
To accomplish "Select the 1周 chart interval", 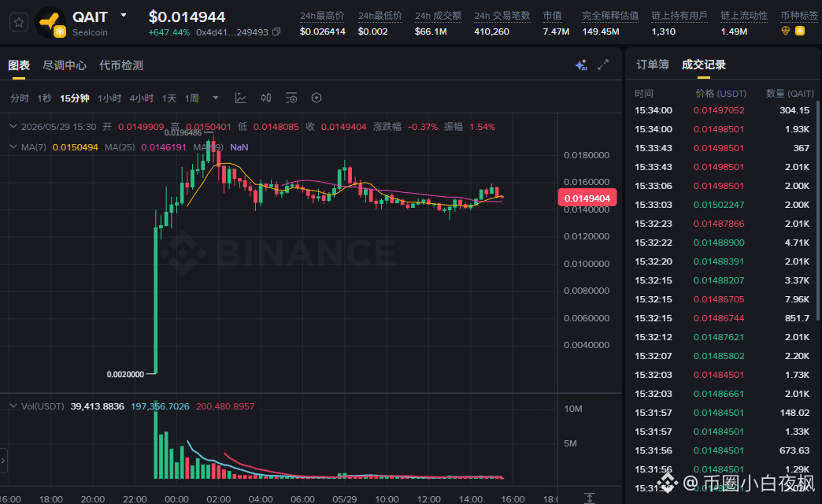I will 192,98.
